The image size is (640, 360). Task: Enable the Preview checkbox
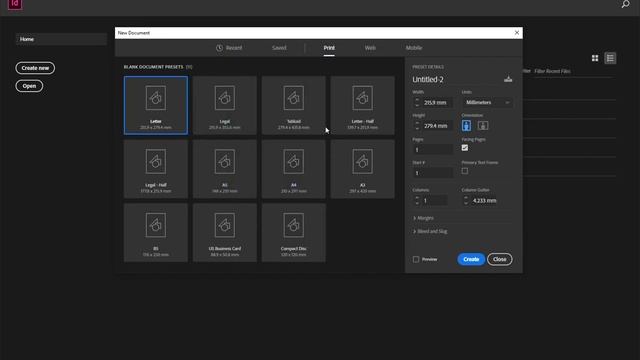click(416, 259)
